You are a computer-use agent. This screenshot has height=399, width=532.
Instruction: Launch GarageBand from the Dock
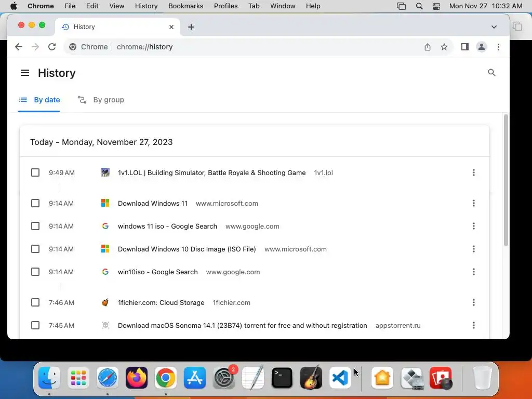[x=311, y=378]
